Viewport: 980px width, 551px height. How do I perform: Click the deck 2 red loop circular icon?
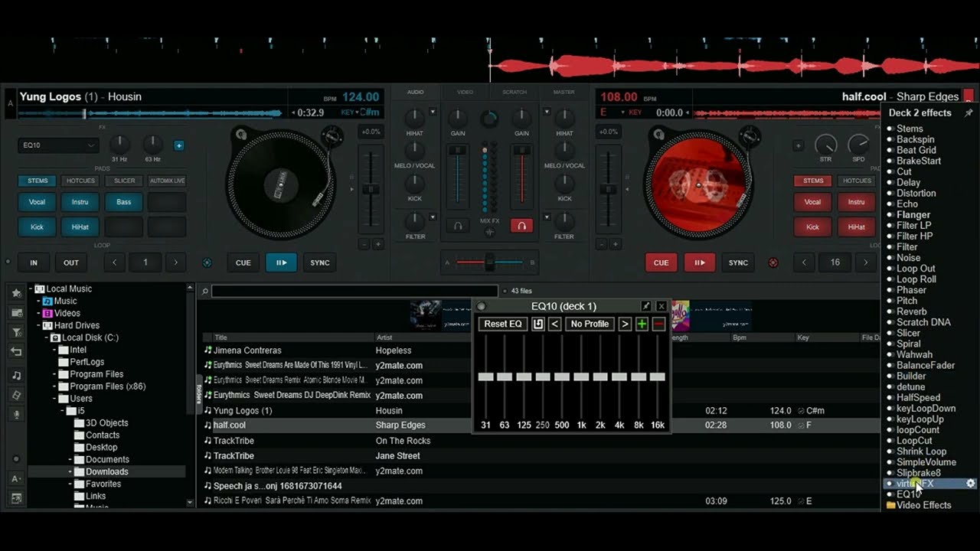click(773, 262)
